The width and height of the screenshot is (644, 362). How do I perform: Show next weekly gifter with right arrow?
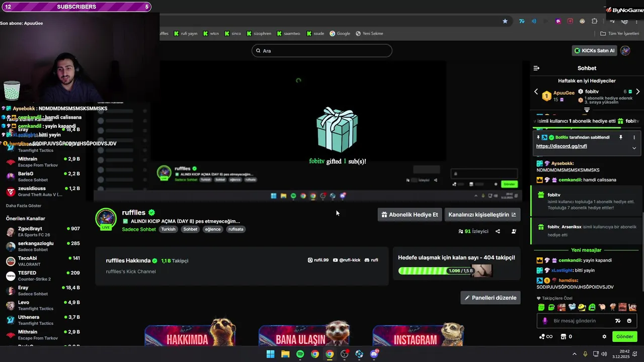[x=637, y=92]
